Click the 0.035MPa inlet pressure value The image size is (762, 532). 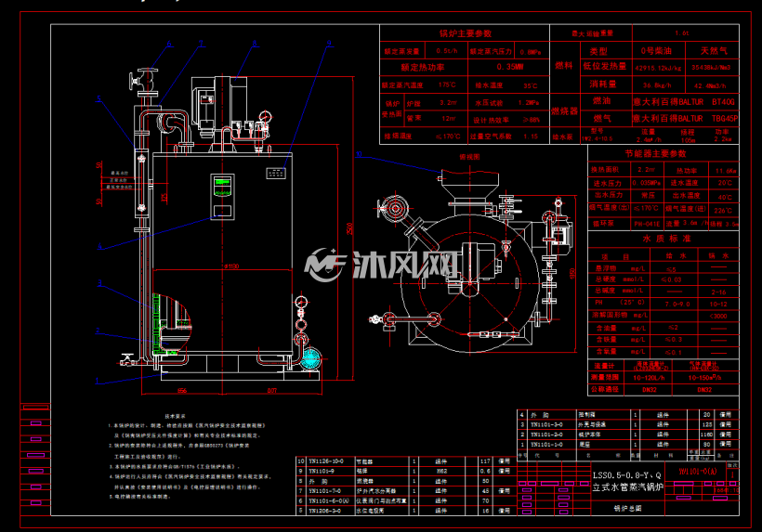click(647, 183)
